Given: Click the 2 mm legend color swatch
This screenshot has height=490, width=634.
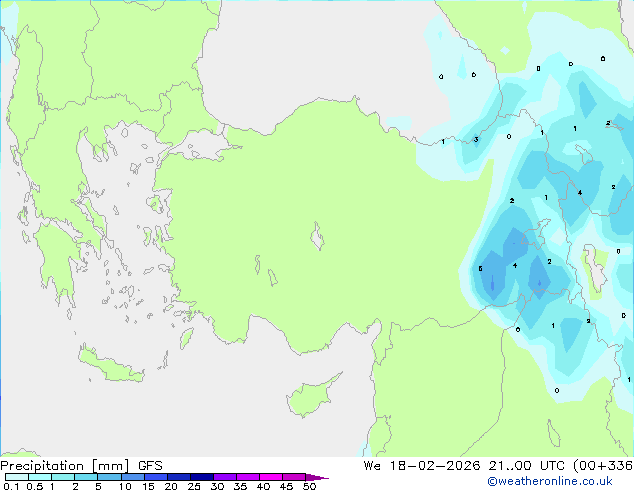Looking at the screenshot, I should point(86,477).
